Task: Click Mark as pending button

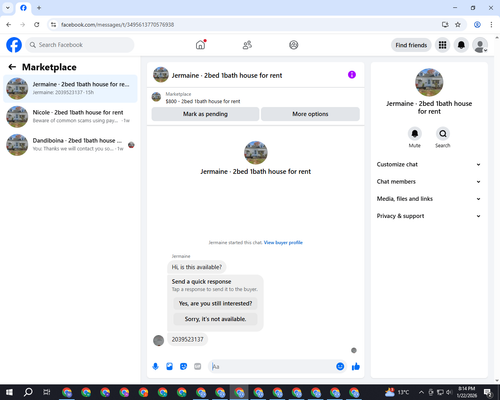Action: tap(205, 114)
